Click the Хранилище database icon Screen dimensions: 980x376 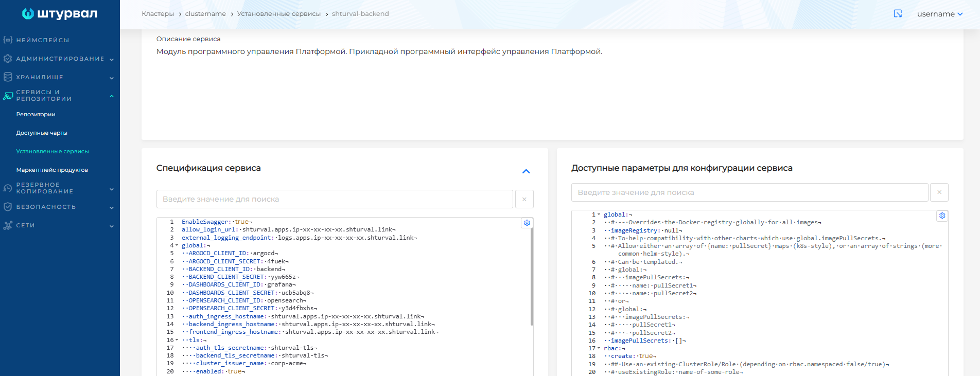8,77
